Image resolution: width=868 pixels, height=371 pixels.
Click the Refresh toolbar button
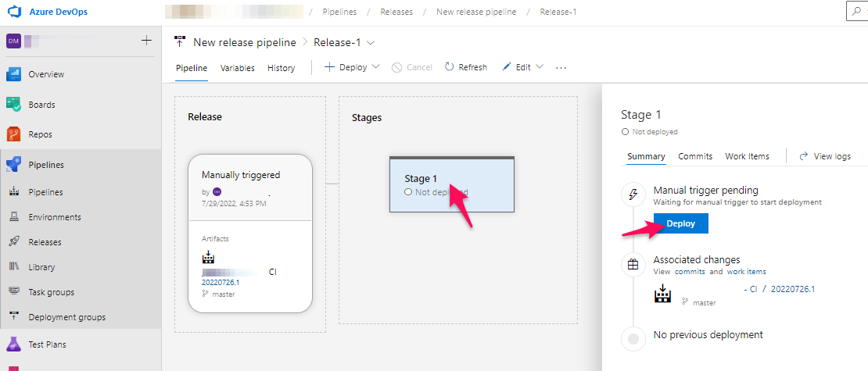coord(466,67)
